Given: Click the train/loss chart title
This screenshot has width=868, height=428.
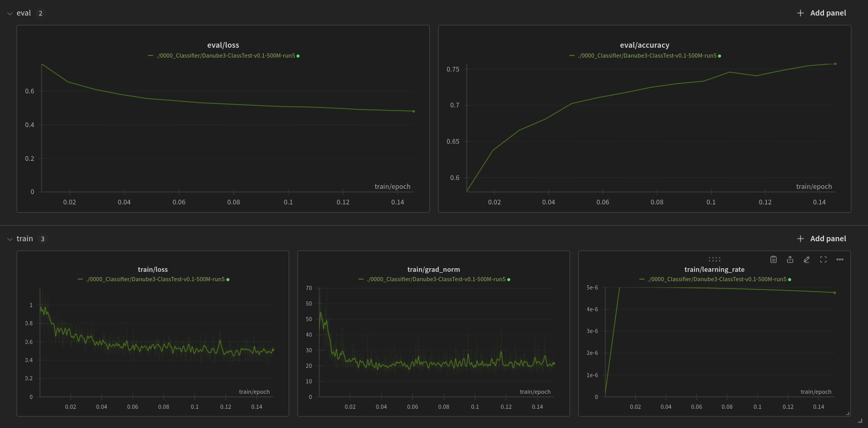Looking at the screenshot, I should pos(153,269).
